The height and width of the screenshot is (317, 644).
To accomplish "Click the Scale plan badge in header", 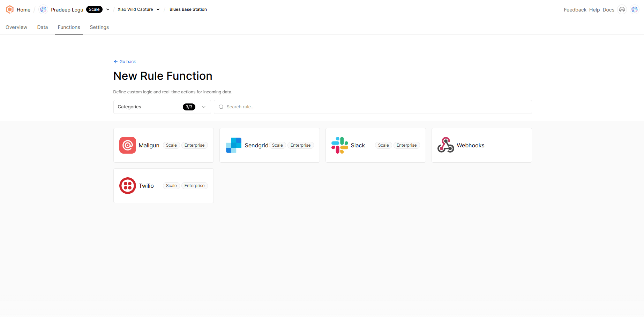I will tap(94, 9).
